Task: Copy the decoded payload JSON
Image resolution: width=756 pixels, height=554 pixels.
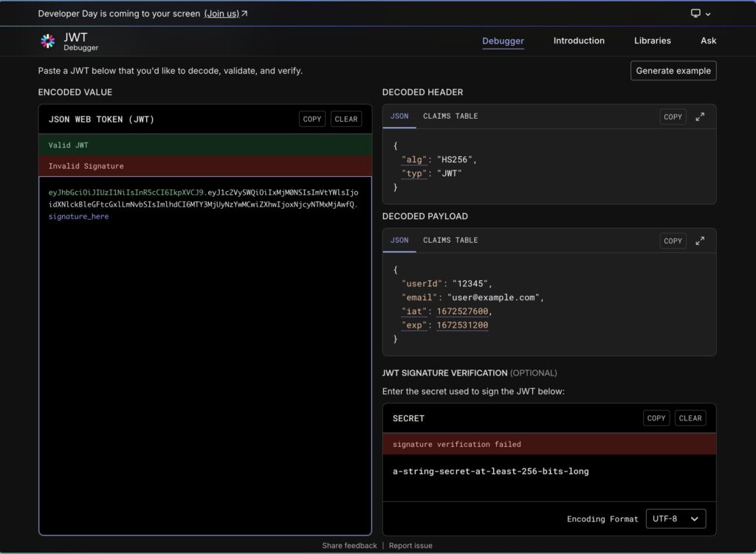Action: 673,241
